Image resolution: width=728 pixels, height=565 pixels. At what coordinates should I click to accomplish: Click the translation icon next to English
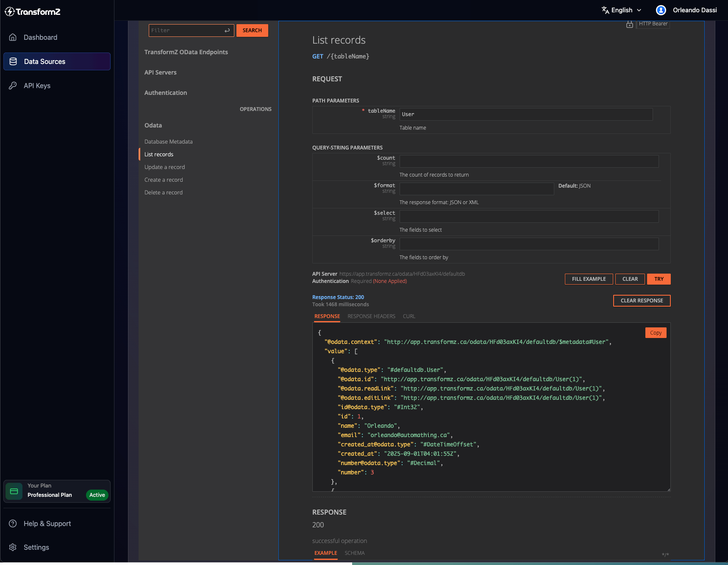pyautogui.click(x=605, y=10)
